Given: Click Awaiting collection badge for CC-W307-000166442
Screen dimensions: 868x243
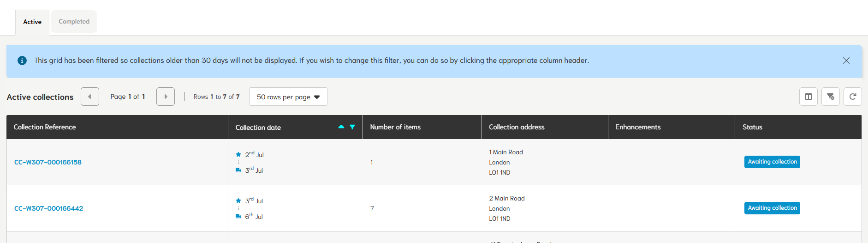Looking at the screenshot, I should pyautogui.click(x=772, y=208).
